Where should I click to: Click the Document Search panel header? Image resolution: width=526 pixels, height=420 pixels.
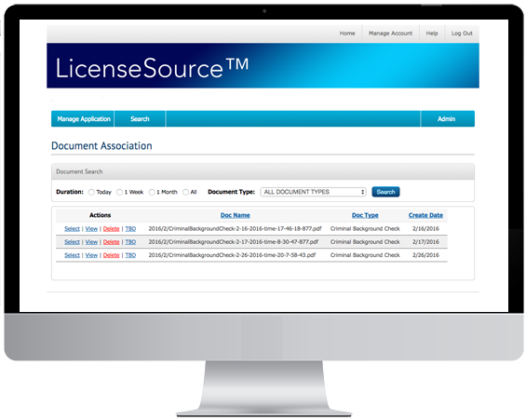(x=263, y=171)
